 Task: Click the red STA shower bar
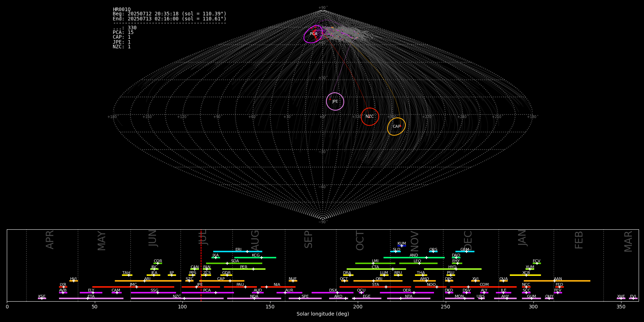pyautogui.click(x=375, y=287)
